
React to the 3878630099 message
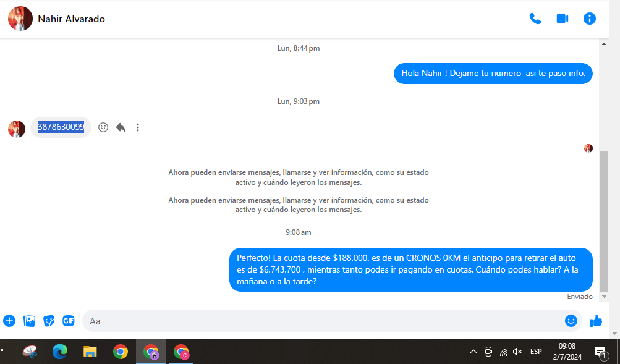click(x=103, y=127)
